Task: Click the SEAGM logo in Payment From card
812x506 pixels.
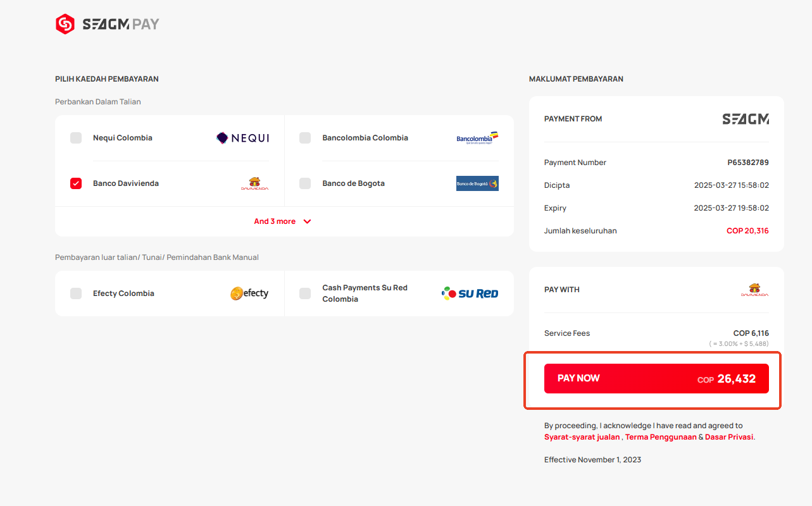Action: point(746,119)
